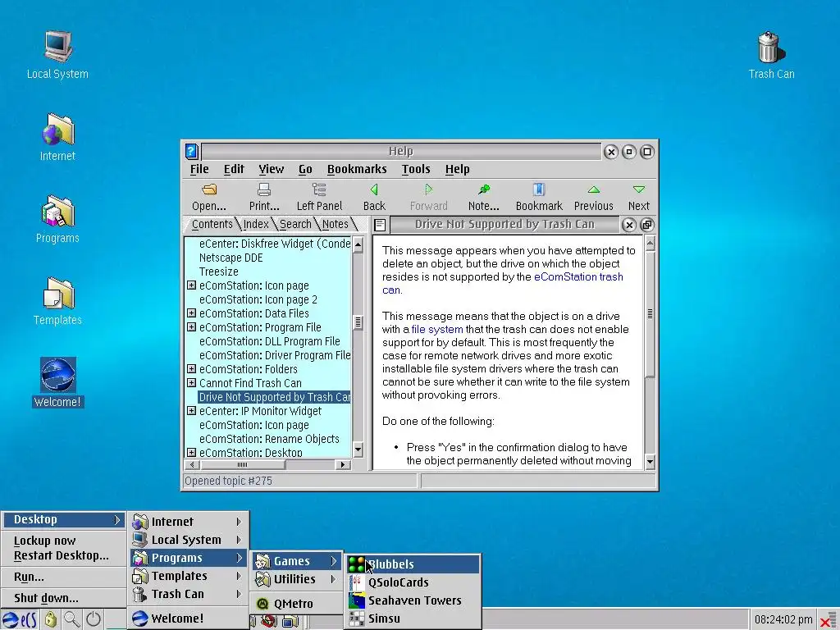840x630 pixels.
Task: Expand 'eComStation: Folders' tree node
Action: tap(191, 369)
